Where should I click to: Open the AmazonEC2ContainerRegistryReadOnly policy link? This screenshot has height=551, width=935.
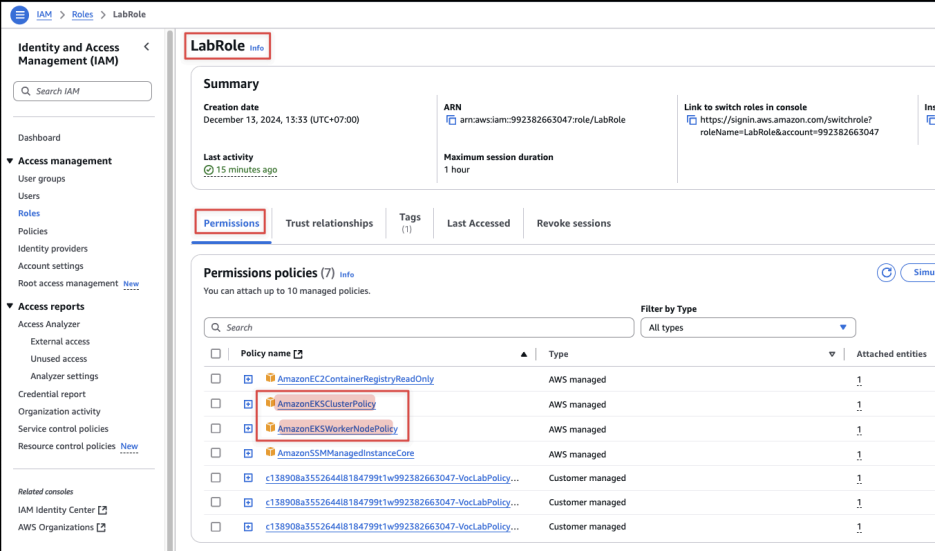pyautogui.click(x=355, y=379)
